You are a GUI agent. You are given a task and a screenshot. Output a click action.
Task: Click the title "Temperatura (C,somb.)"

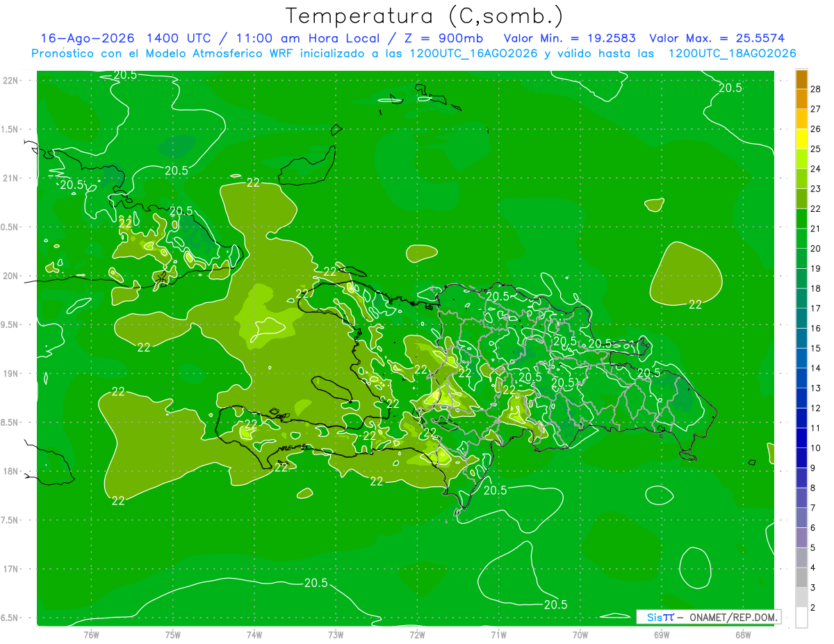coord(425,16)
